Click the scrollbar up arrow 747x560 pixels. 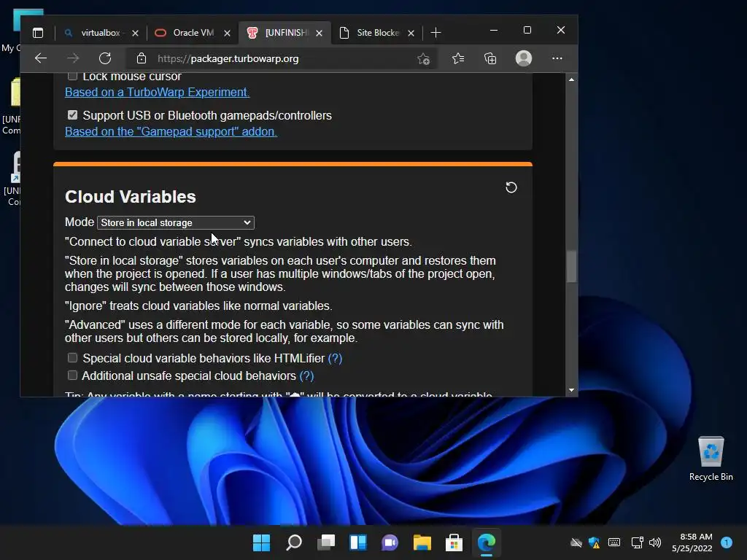tap(571, 79)
